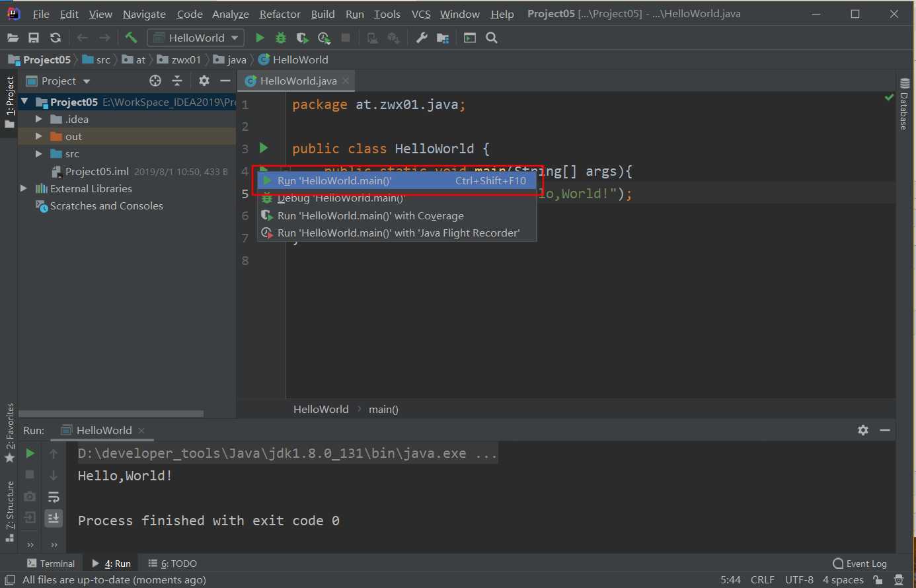
Task: Open the 2: Favorites side tab
Action: [9, 433]
